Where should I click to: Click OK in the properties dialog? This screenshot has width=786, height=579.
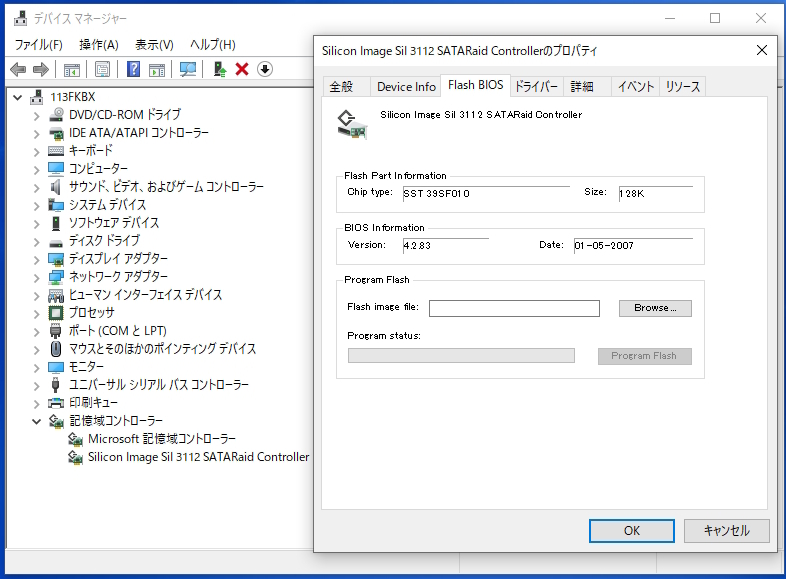coord(632,530)
